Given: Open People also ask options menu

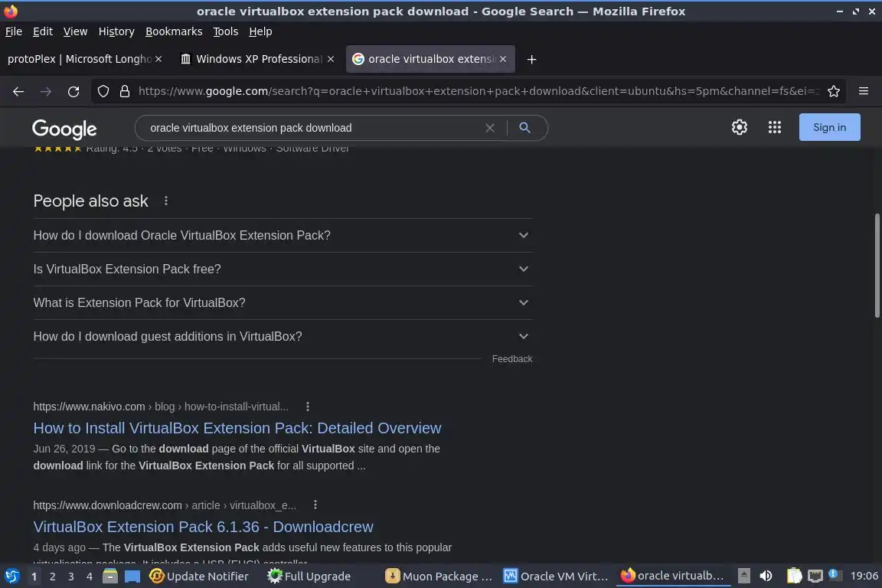Looking at the screenshot, I should 166,201.
